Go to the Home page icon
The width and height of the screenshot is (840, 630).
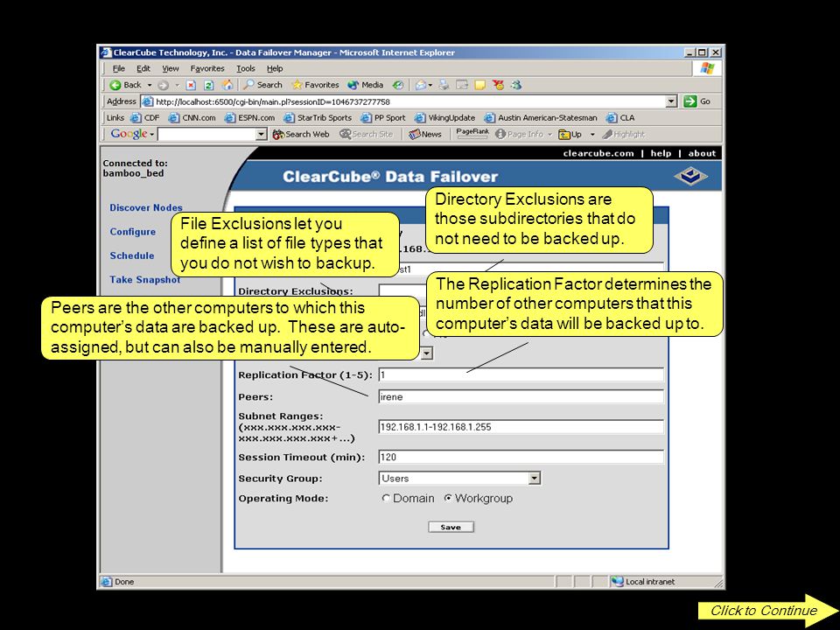(x=227, y=85)
